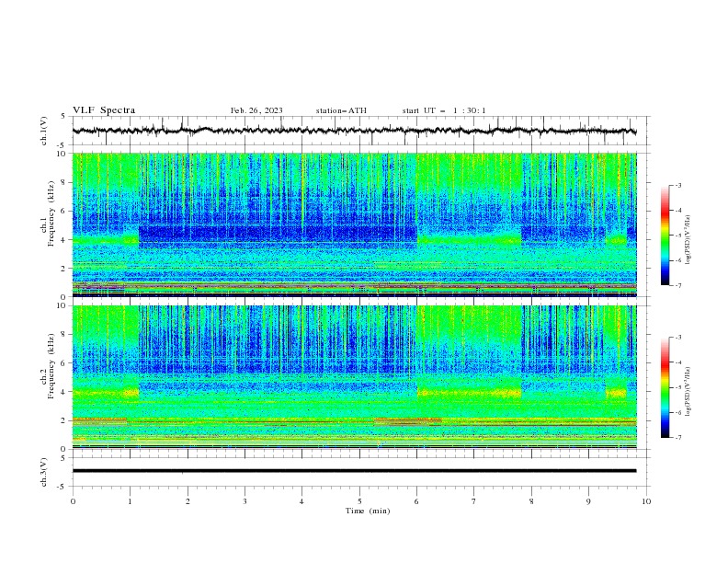Click the 'start UT = 1 :30: 1' text
728x563 pixels.
pos(444,110)
